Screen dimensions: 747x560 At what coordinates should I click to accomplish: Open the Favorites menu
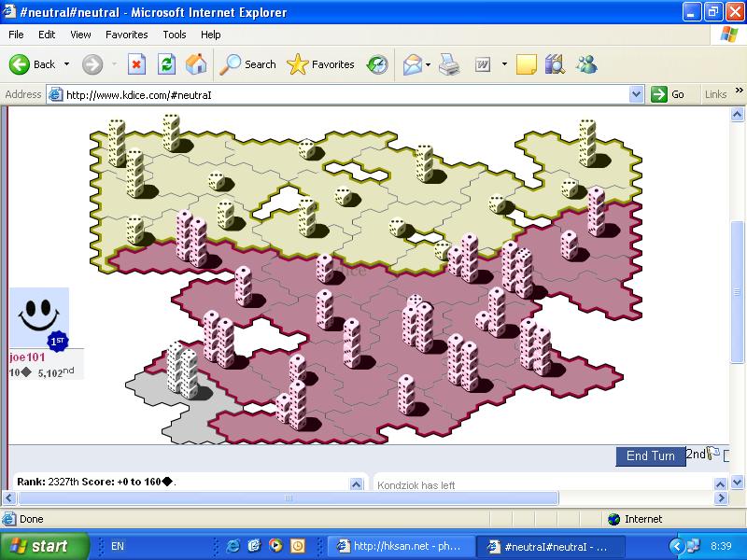(x=127, y=35)
